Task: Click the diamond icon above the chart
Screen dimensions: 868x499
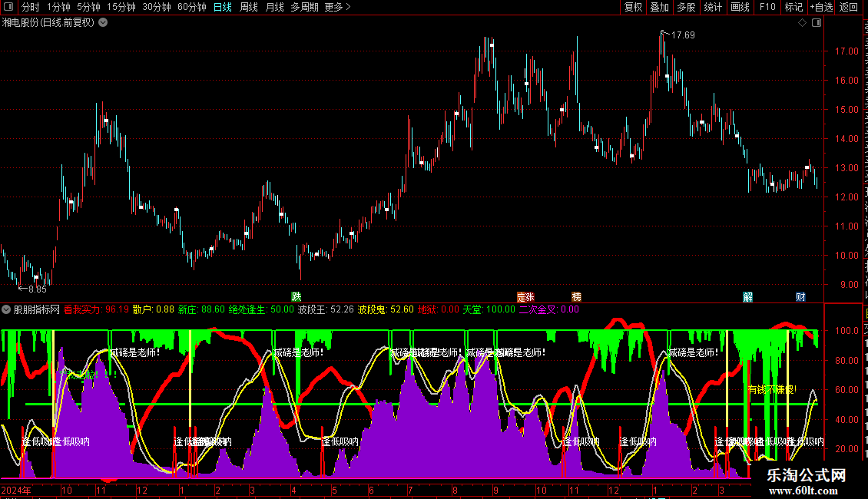Action: pyautogui.click(x=802, y=23)
